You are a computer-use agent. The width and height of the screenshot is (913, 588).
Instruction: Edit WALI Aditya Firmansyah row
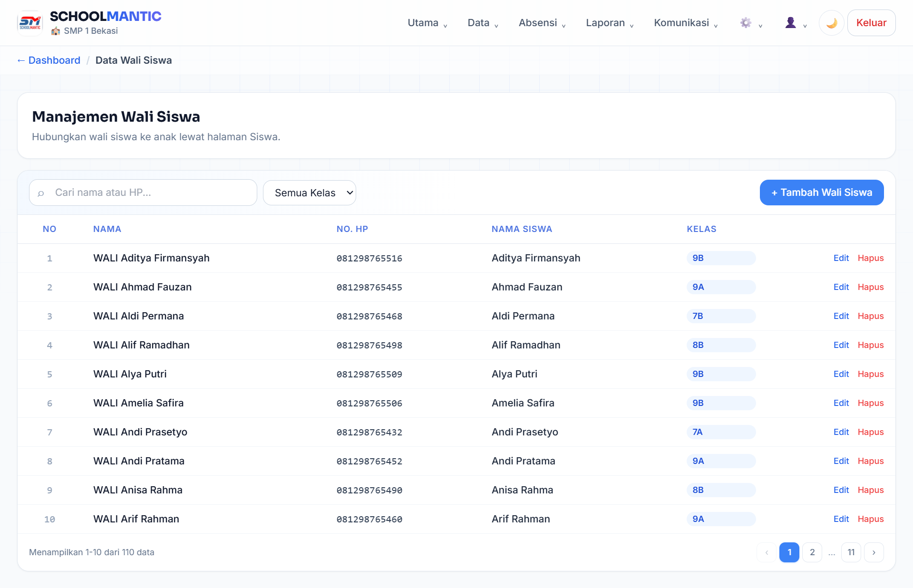pos(841,258)
